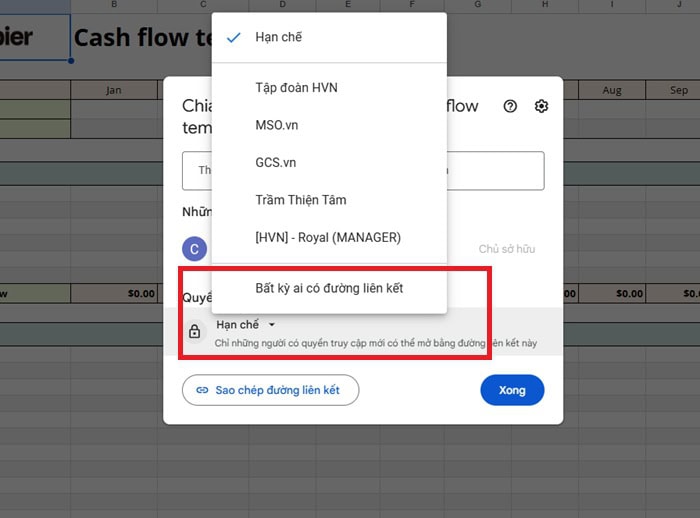Viewport: 700px width, 518px height.
Task: Click "Sao chép đường liên kết" button
Action: click(x=270, y=390)
